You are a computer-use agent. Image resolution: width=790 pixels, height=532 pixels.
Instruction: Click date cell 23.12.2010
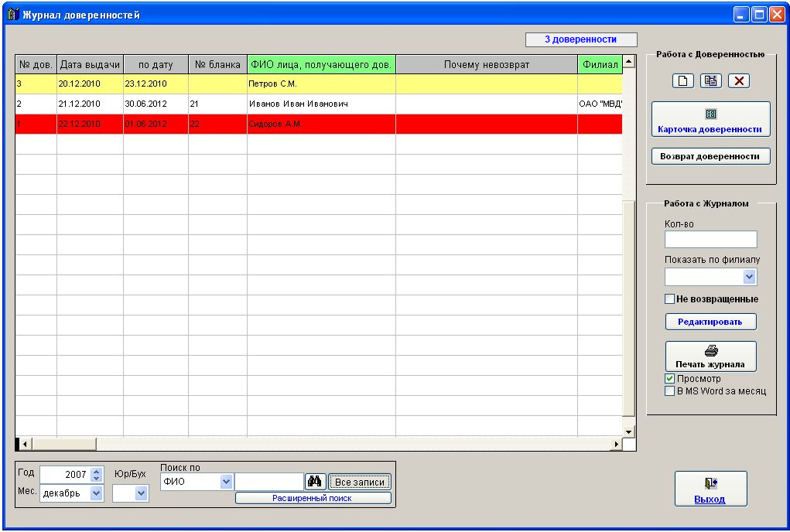156,84
